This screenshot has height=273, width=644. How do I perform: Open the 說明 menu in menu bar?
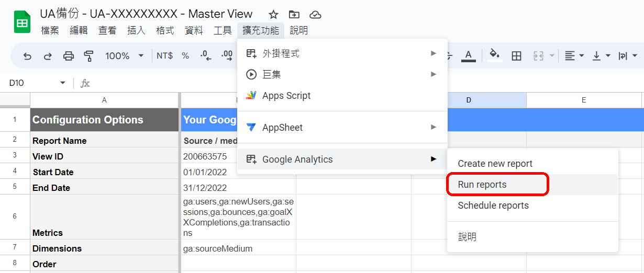click(299, 31)
